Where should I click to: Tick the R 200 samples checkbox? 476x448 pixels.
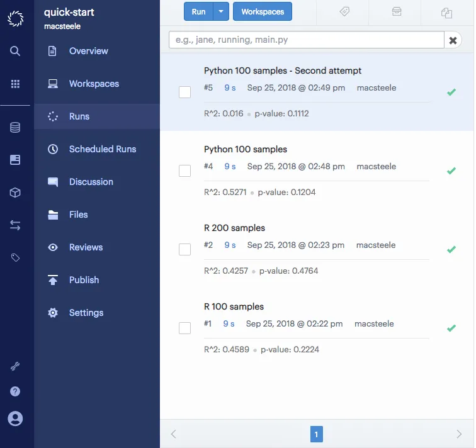184,250
